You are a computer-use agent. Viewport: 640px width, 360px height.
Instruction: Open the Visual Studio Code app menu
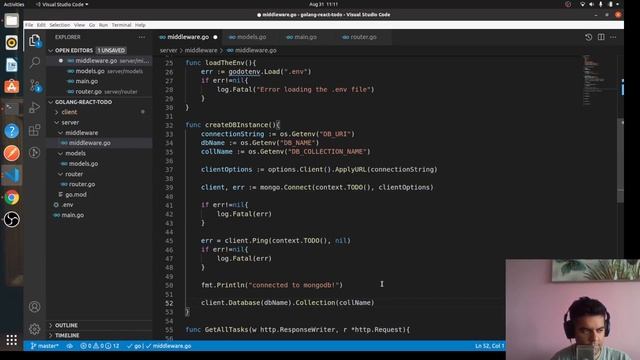click(x=62, y=4)
